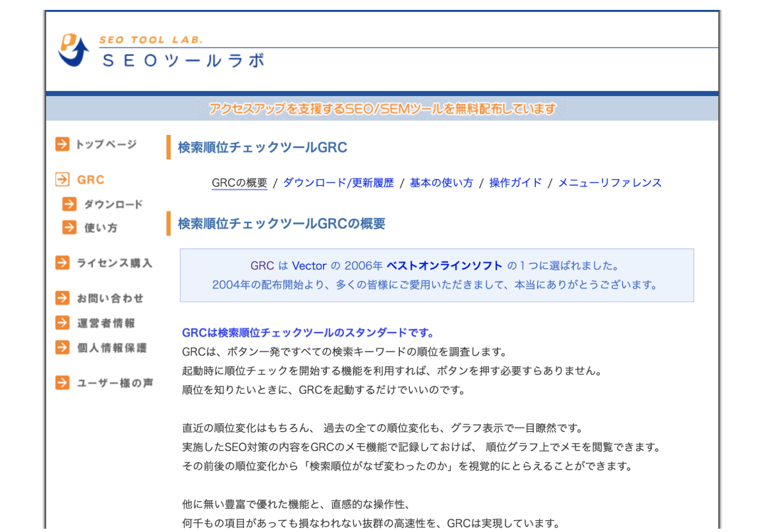Follow the 操作ガイド link
This screenshot has height=532, width=775.
[x=515, y=183]
